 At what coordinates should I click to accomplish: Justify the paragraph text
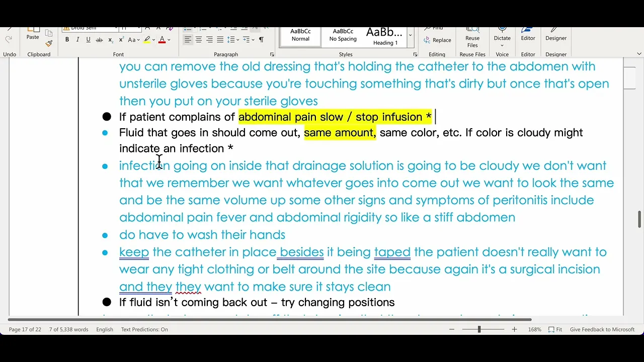[220, 40]
